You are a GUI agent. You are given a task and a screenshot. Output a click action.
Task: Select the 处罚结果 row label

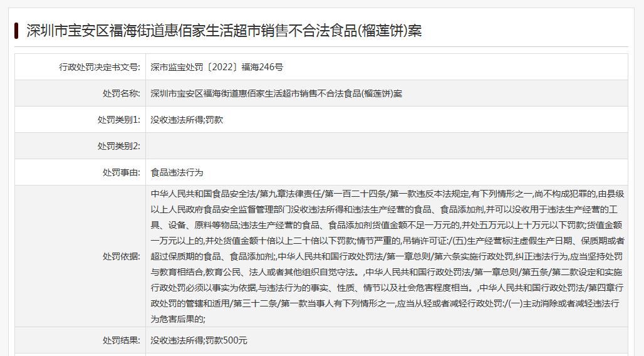click(x=122, y=340)
